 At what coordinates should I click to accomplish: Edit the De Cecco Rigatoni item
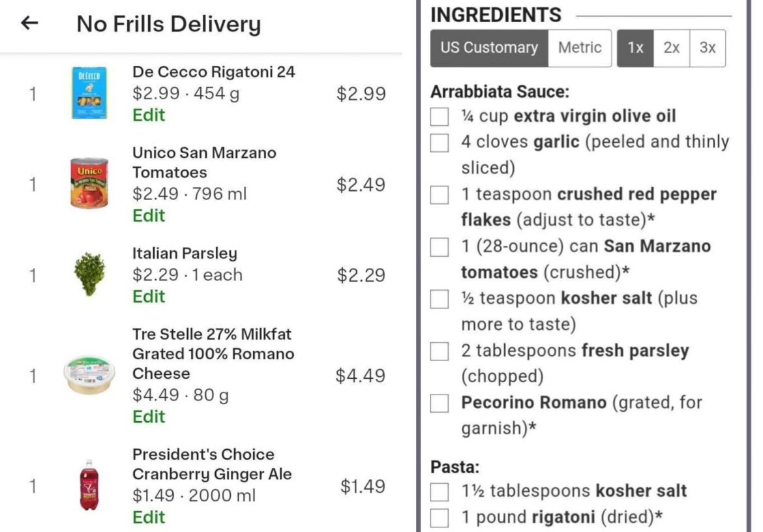pos(149,115)
